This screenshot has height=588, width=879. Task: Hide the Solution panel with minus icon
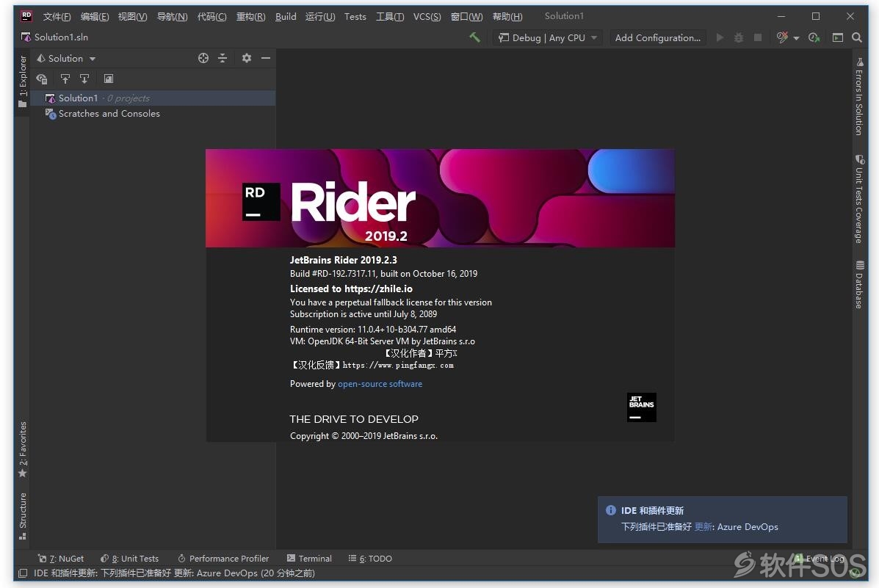tap(266, 58)
